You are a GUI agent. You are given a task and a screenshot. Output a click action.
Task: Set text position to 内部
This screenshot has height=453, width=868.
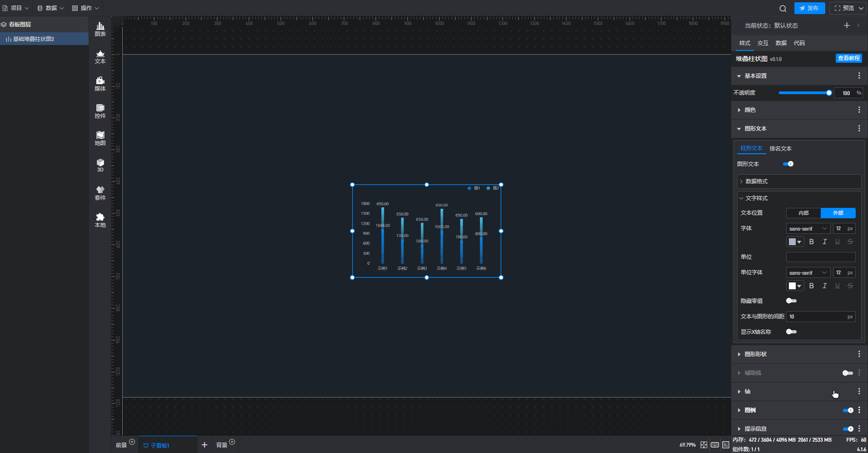click(803, 213)
